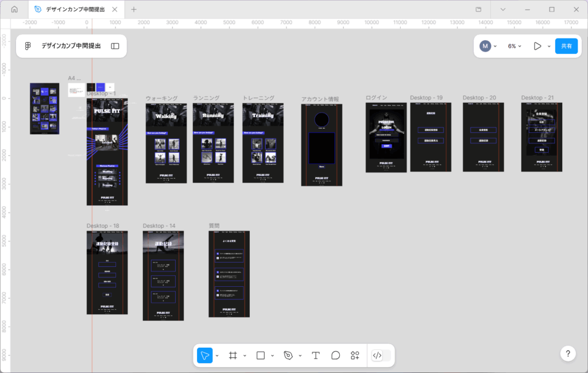Open the help question mark button

567,353
